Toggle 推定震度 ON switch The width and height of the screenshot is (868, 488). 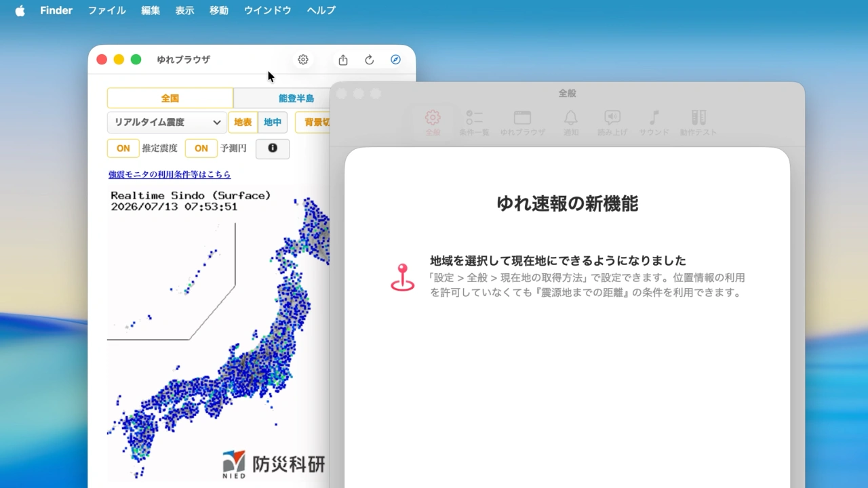[123, 148]
